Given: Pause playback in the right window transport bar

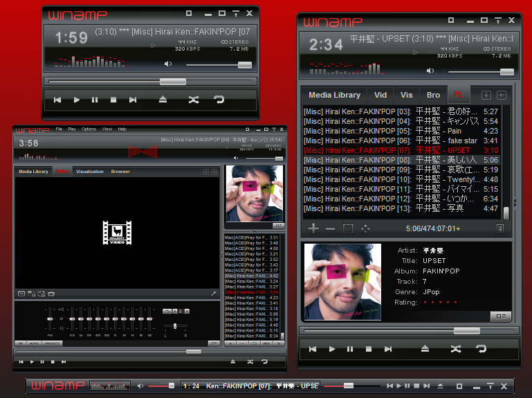Looking at the screenshot, I should 350,349.
